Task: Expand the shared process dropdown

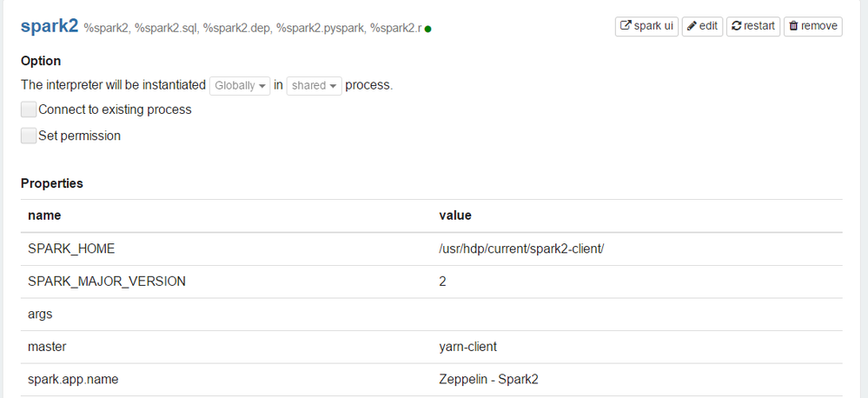Action: coord(314,85)
